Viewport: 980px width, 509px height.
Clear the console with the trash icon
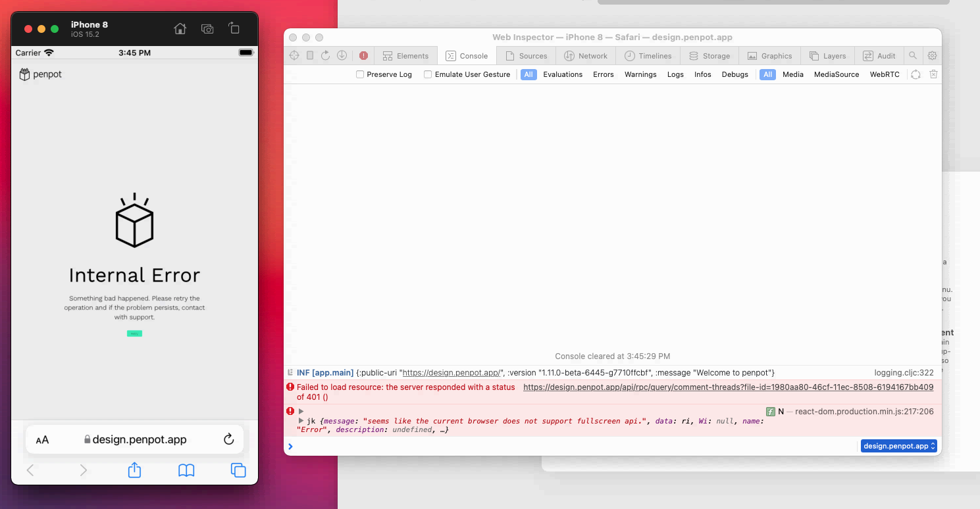click(x=934, y=74)
